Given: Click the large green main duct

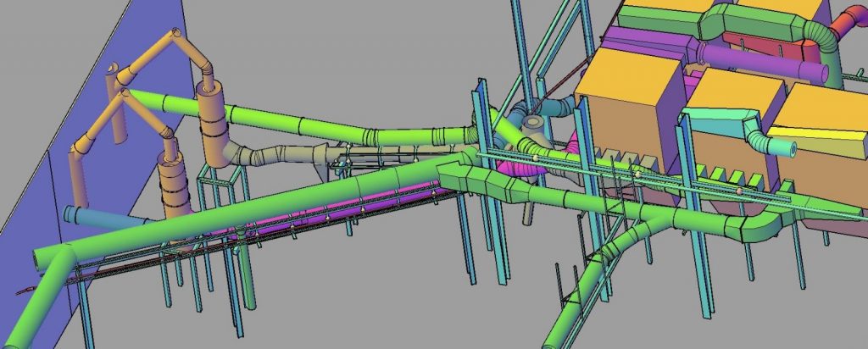Looking at the screenshot, I should pos(254,202).
